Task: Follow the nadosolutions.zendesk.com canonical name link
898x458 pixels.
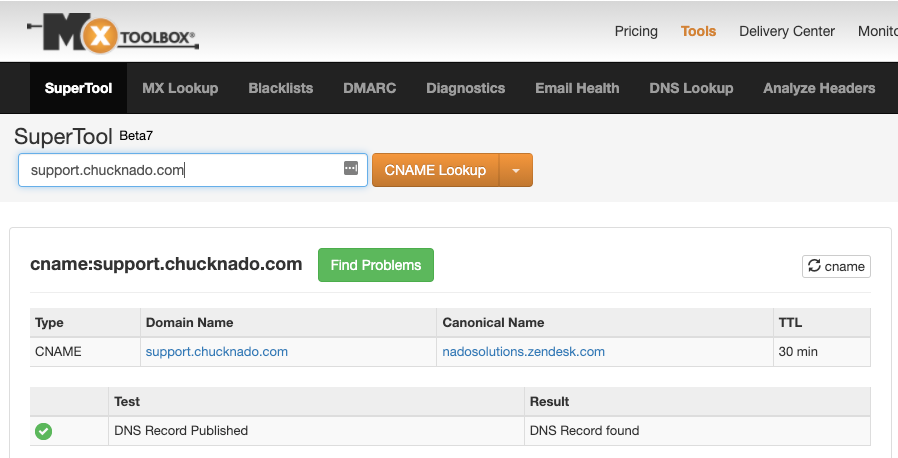Action: pyautogui.click(x=523, y=352)
